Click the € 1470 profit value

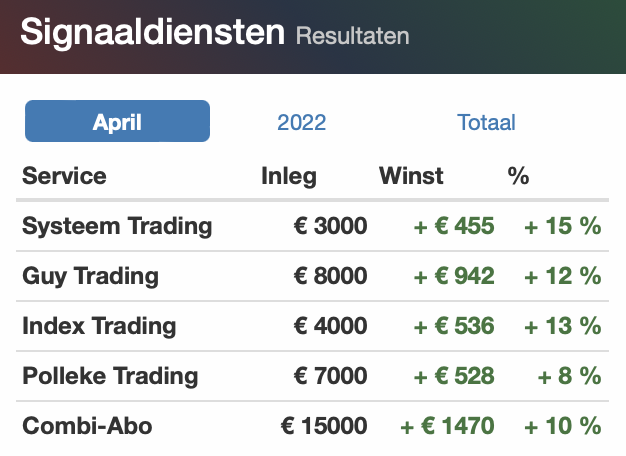447,426
